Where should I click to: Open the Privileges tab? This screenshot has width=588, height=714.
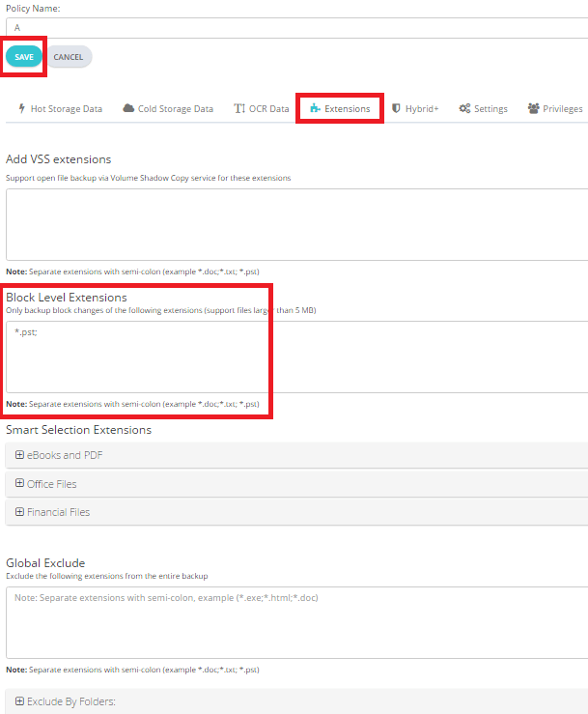pos(555,109)
